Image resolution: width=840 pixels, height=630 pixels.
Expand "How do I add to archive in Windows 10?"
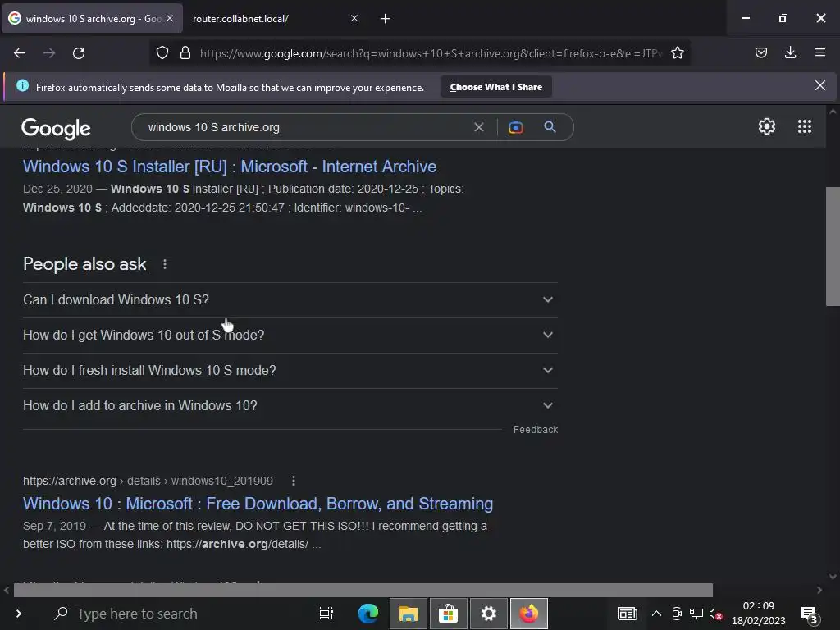290,406
